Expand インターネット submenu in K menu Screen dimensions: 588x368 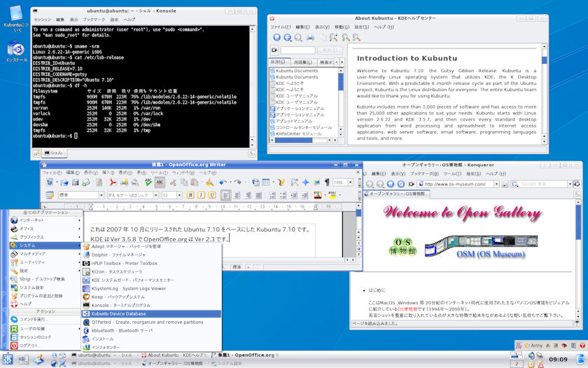tap(44, 220)
